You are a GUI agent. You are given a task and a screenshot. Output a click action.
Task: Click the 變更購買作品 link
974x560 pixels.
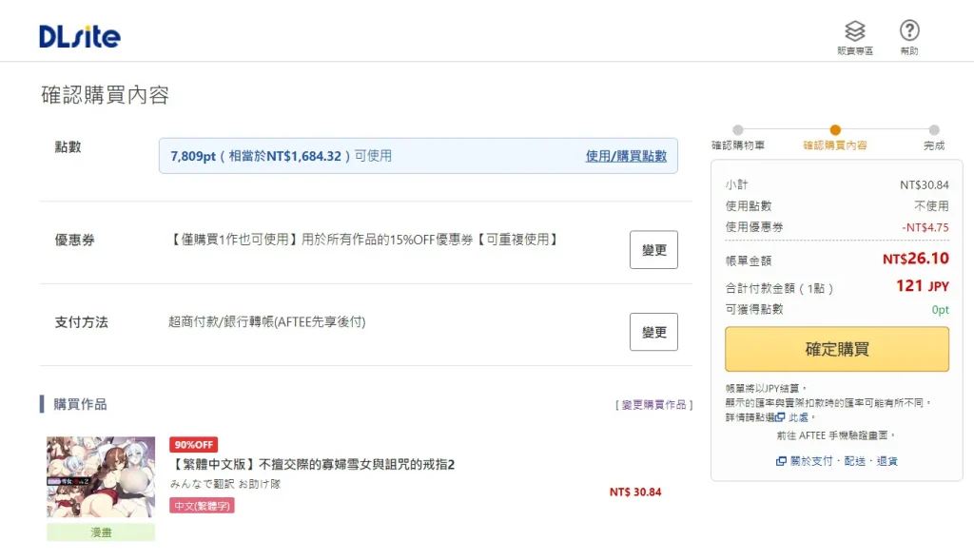click(653, 405)
